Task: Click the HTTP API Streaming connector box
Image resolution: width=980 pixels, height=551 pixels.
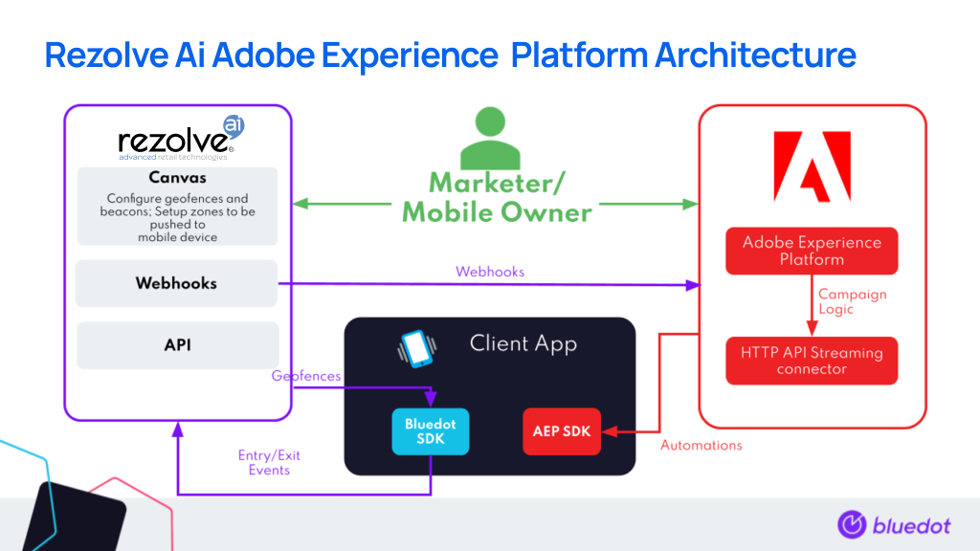Action: pyautogui.click(x=812, y=361)
